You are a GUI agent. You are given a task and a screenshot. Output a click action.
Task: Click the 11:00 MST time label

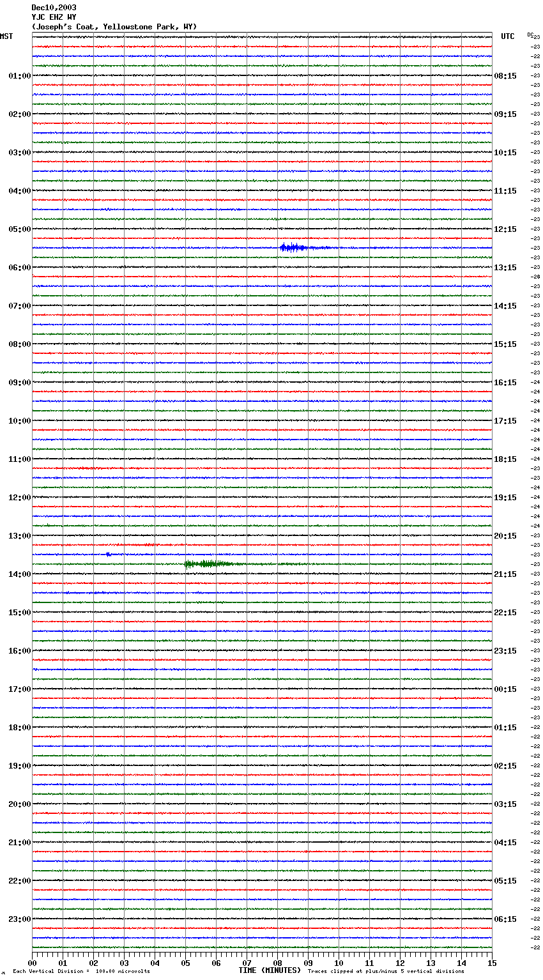click(20, 459)
